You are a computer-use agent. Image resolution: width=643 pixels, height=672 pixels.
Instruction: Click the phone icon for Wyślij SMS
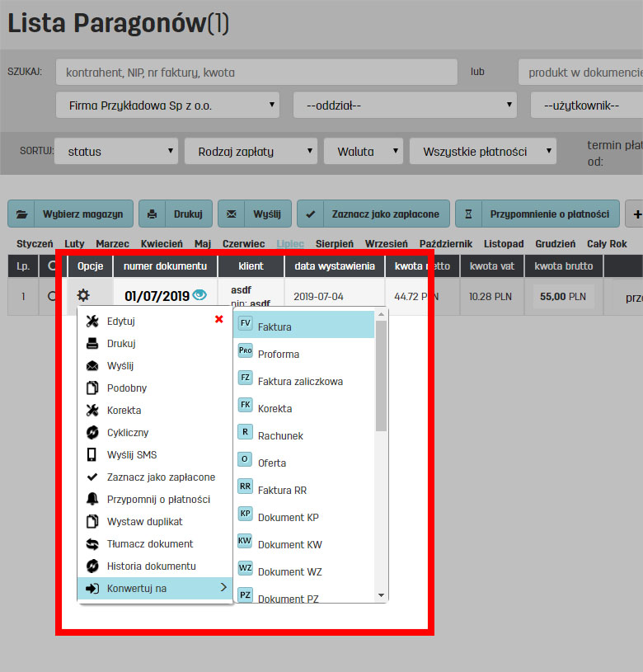(92, 454)
